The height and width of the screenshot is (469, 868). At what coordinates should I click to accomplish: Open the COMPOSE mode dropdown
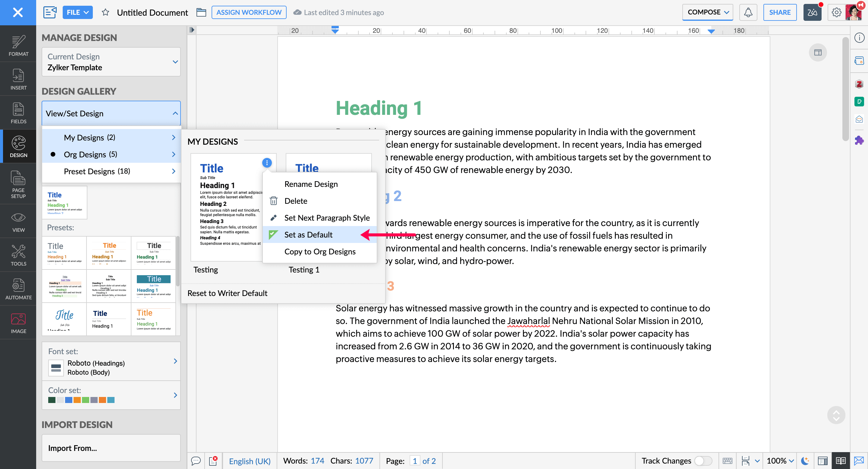coord(708,12)
